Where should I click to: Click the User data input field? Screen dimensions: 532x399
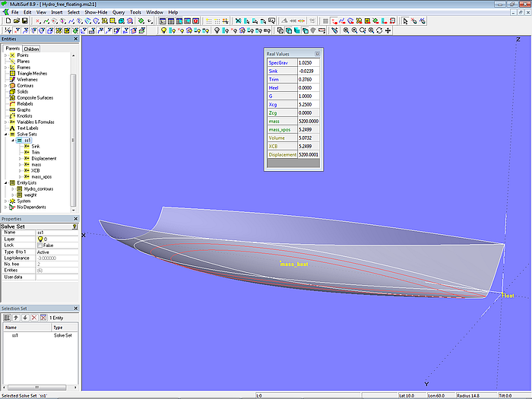tap(57, 277)
